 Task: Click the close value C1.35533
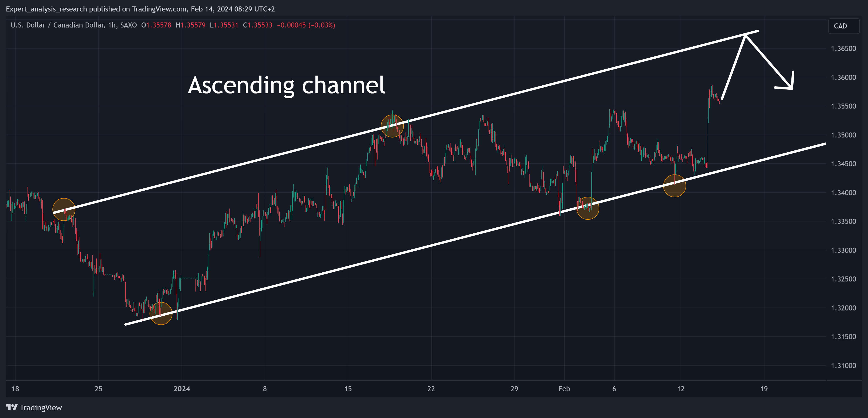pos(258,25)
